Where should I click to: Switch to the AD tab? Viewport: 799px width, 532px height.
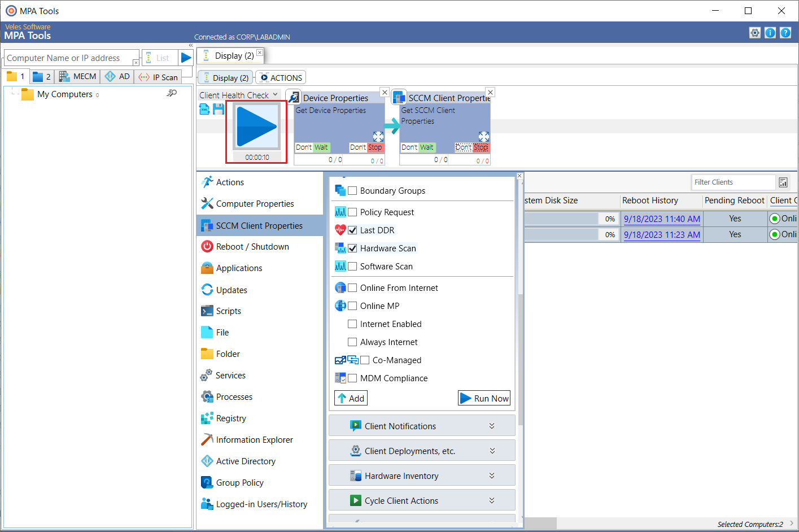click(117, 76)
